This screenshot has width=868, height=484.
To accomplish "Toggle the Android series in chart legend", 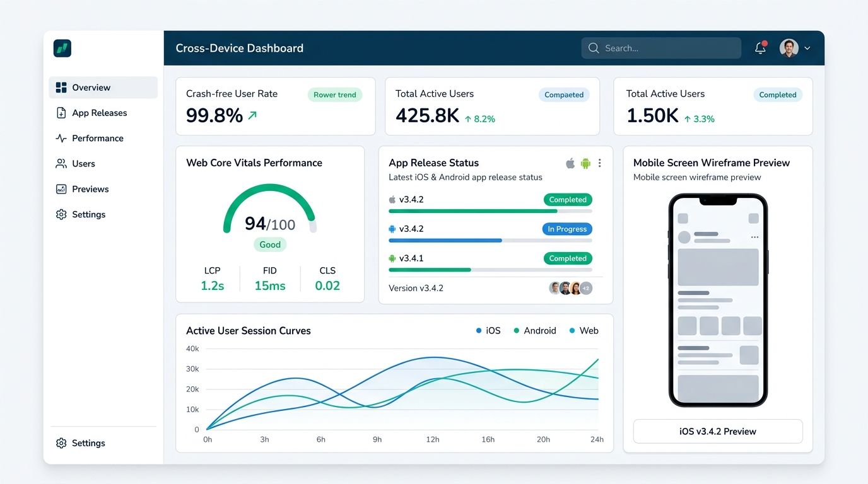I will pos(535,330).
